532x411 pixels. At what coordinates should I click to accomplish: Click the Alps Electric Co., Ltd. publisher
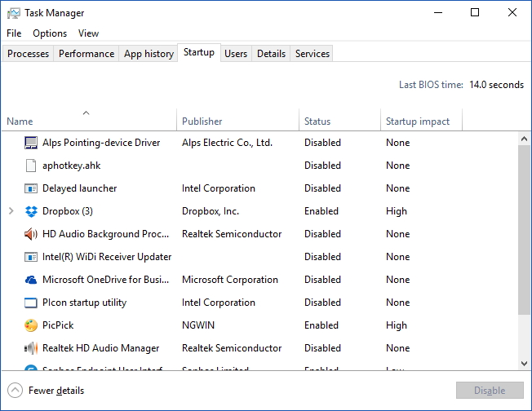tap(227, 143)
